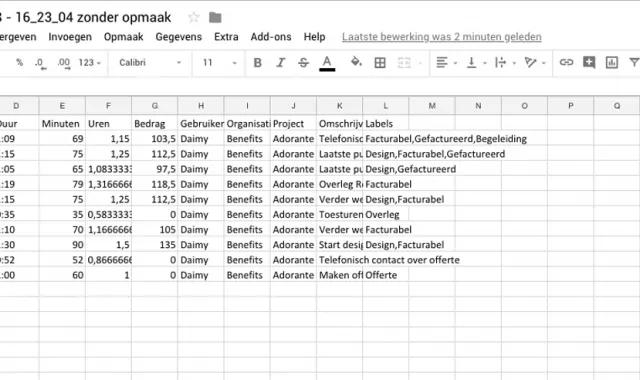The height and width of the screenshot is (380, 640).
Task: Select cell with Bedrag 118,5
Action: click(155, 184)
